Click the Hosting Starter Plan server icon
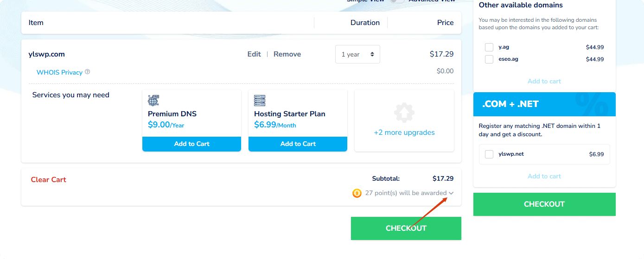This screenshot has width=644, height=259. point(260,100)
